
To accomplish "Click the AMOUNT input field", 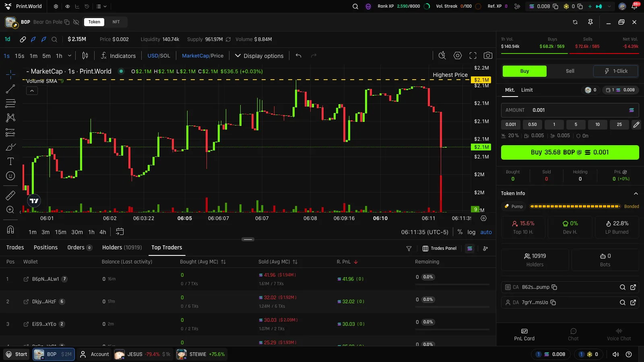I will (570, 110).
